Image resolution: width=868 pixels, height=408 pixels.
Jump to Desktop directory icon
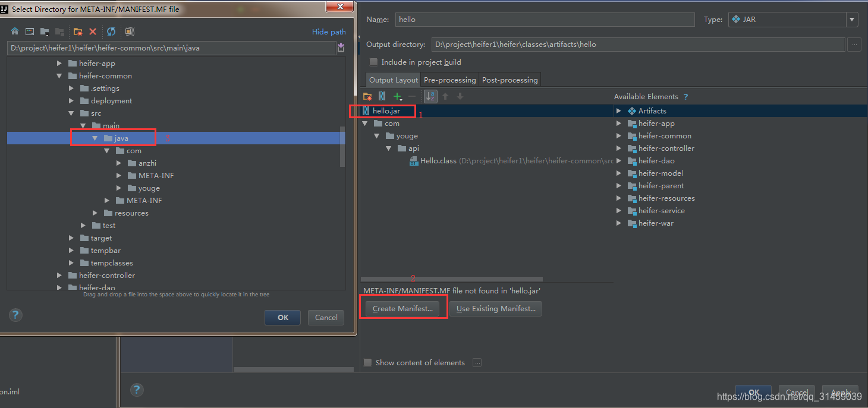click(x=29, y=31)
